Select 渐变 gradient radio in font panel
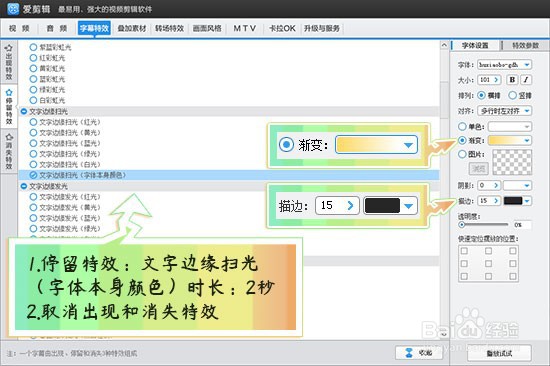The height and width of the screenshot is (366, 550). click(x=462, y=140)
